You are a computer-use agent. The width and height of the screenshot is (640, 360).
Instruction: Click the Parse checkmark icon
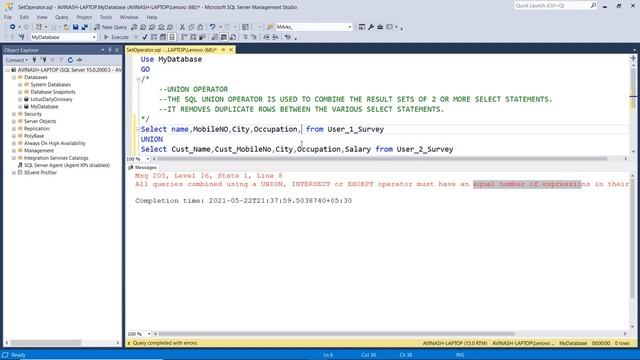(145, 37)
